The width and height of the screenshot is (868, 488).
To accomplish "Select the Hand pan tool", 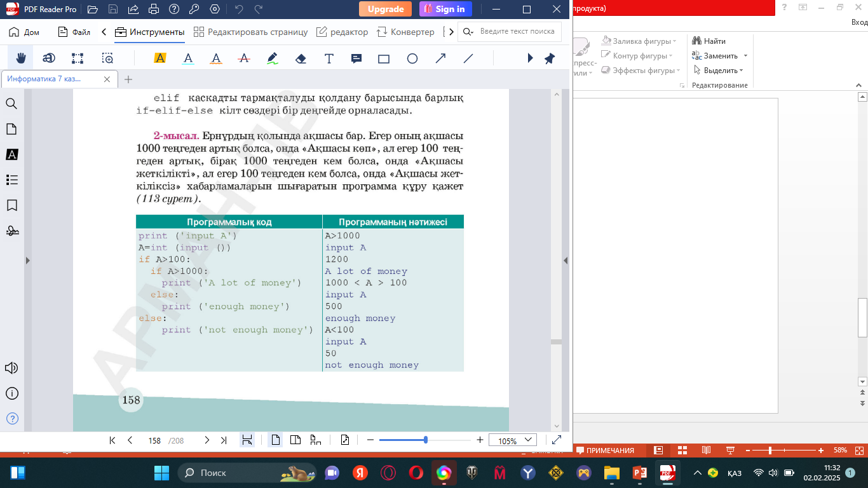I will [20, 58].
